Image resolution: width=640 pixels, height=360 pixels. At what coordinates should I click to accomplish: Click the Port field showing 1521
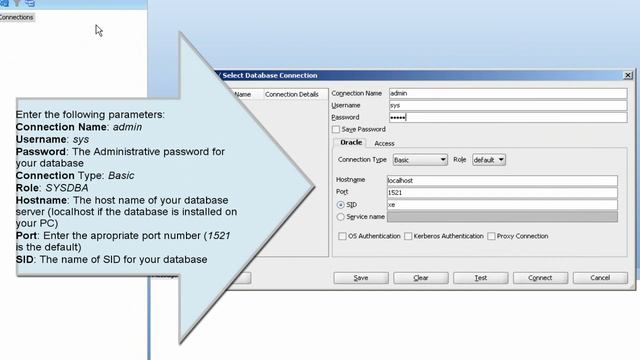point(502,193)
